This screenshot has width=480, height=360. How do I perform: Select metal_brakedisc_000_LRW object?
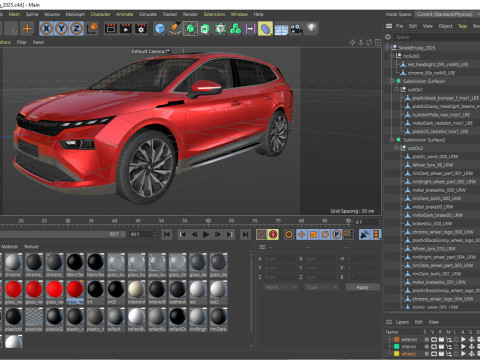click(439, 190)
